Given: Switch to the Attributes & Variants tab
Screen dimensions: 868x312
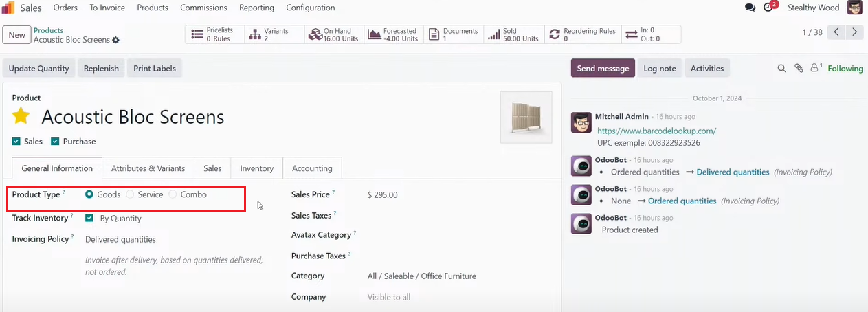Looking at the screenshot, I should (x=148, y=168).
